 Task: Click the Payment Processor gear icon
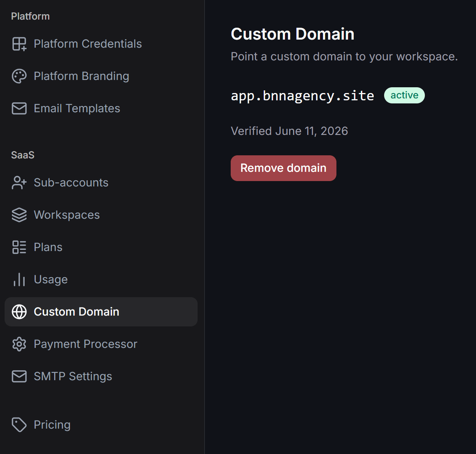coord(19,344)
